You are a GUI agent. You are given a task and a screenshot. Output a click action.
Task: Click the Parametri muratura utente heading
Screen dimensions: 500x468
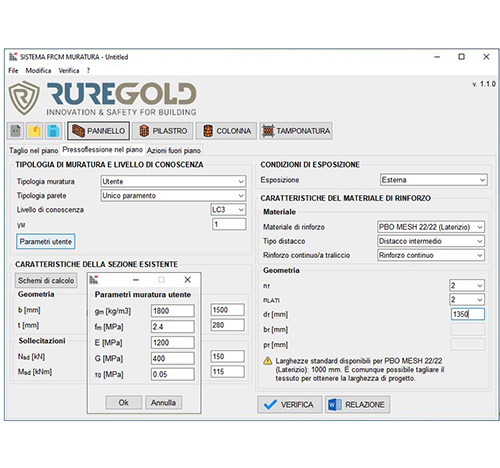[x=143, y=295]
